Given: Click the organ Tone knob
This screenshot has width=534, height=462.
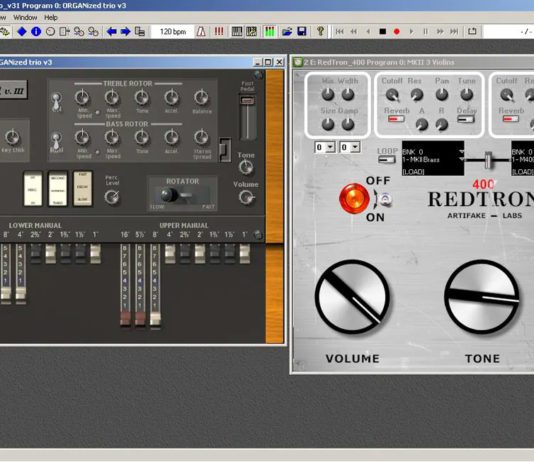Looking at the screenshot, I should tap(246, 167).
